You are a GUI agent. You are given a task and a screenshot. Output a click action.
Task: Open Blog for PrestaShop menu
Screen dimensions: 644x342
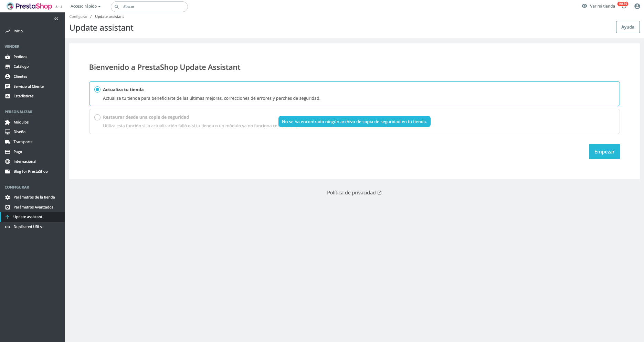[x=32, y=171]
